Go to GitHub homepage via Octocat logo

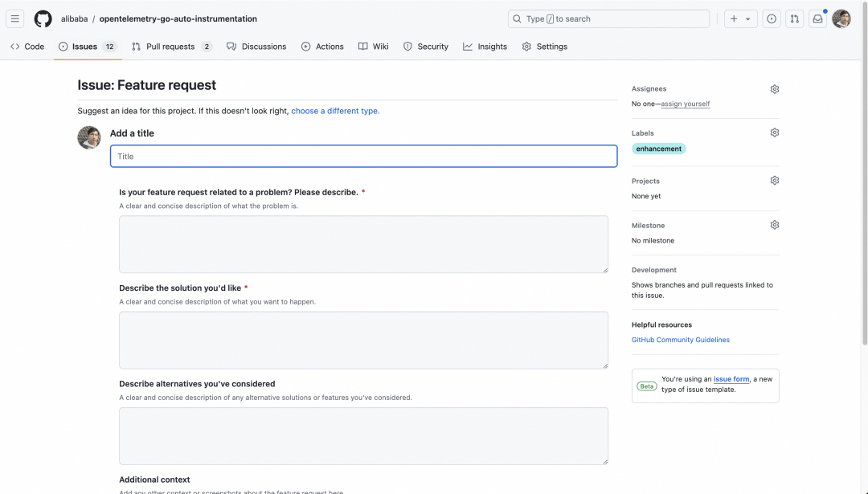(43, 18)
